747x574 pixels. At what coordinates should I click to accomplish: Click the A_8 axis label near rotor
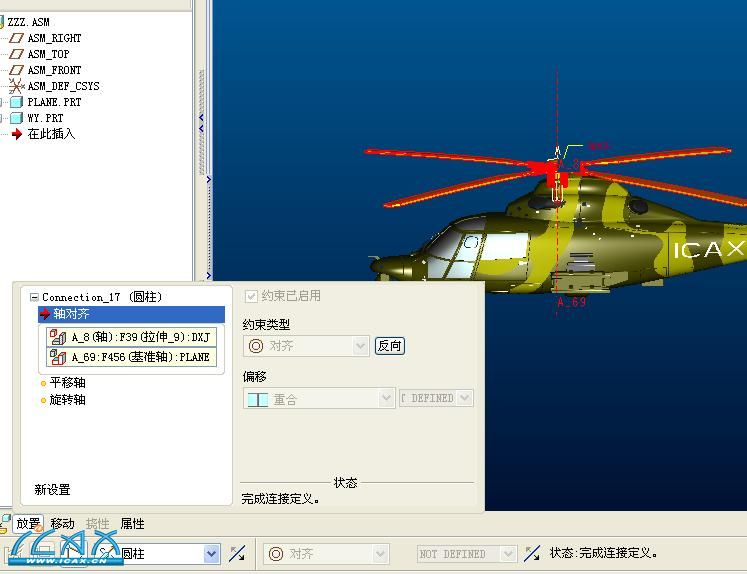[568, 165]
